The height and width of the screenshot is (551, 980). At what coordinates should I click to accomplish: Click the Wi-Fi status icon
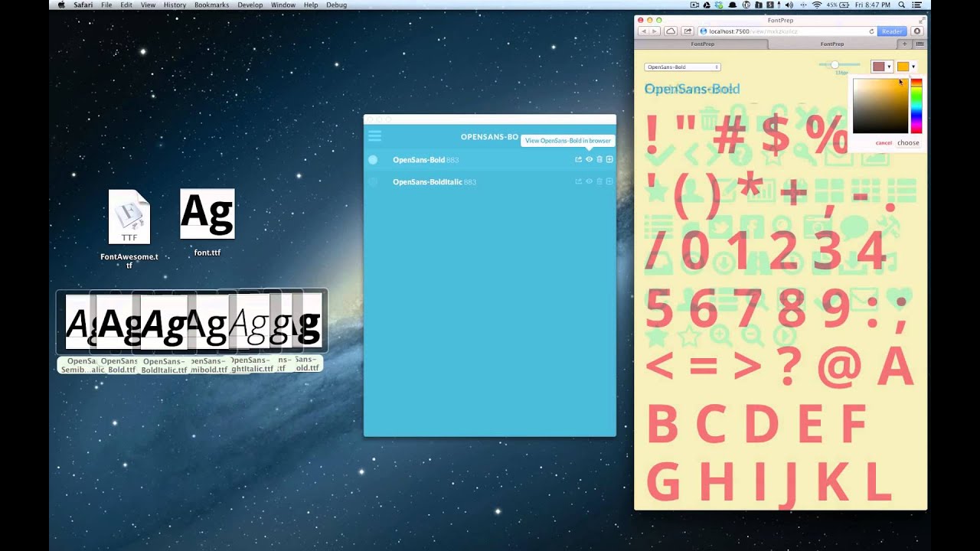(x=816, y=5)
